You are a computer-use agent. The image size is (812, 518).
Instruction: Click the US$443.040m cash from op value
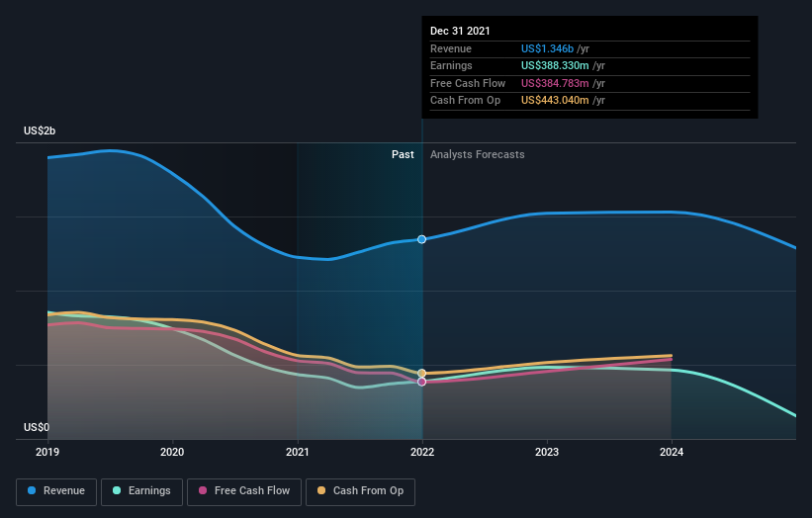tap(555, 101)
